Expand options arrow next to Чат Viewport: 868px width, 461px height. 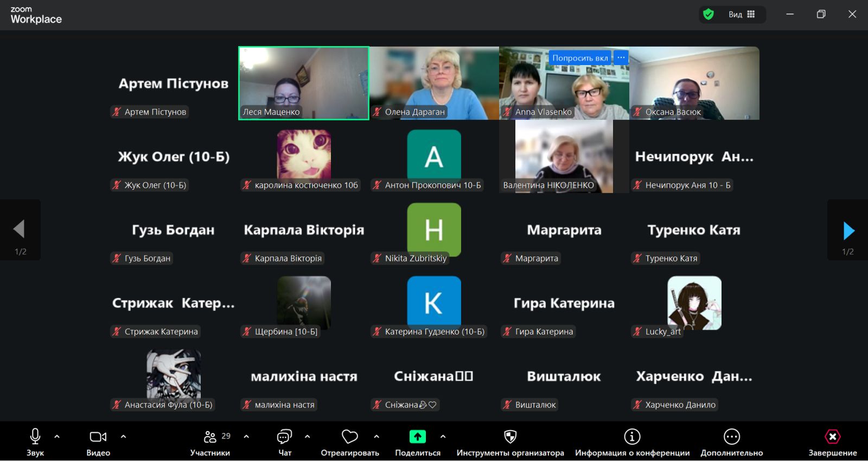click(x=308, y=437)
